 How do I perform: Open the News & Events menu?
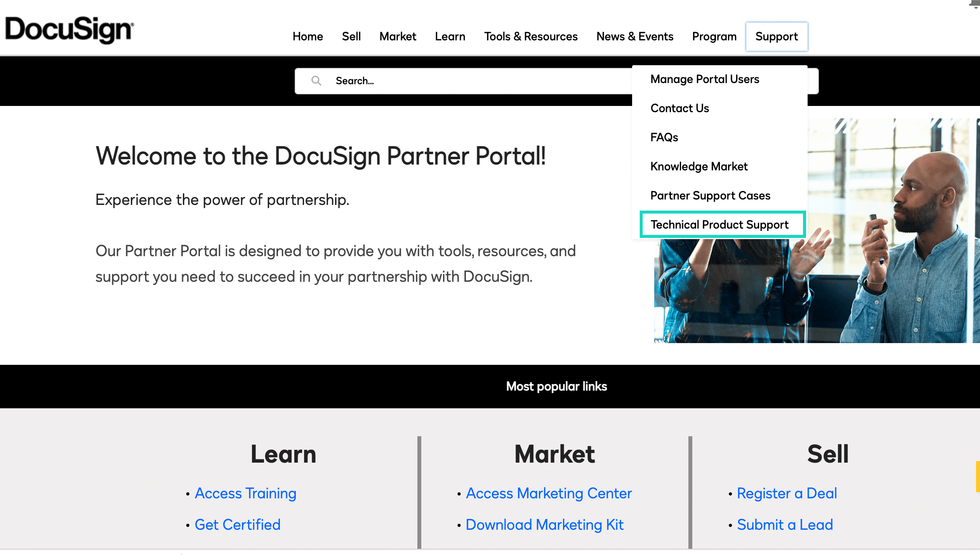click(635, 36)
